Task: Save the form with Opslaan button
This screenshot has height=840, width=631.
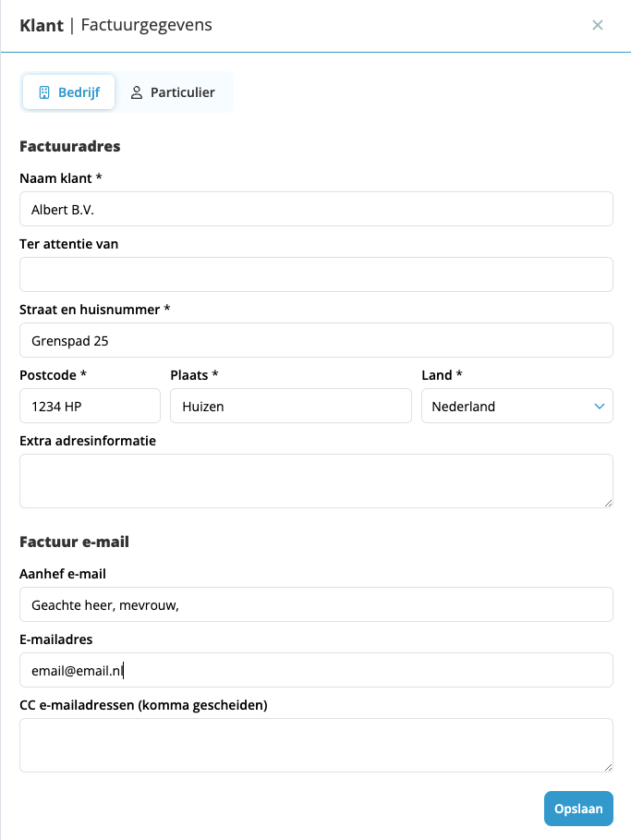Action: click(578, 809)
